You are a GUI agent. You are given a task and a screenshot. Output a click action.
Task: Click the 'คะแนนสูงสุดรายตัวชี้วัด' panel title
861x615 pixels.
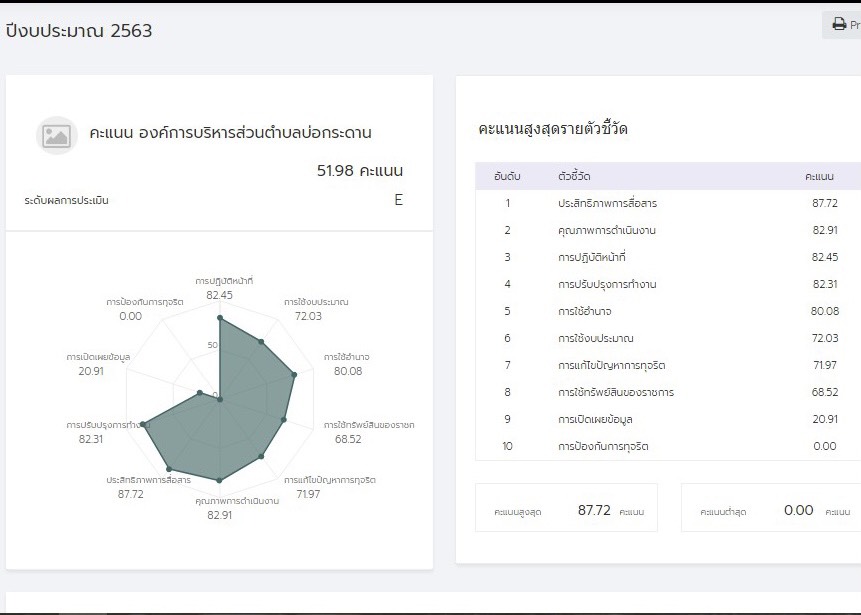click(552, 129)
